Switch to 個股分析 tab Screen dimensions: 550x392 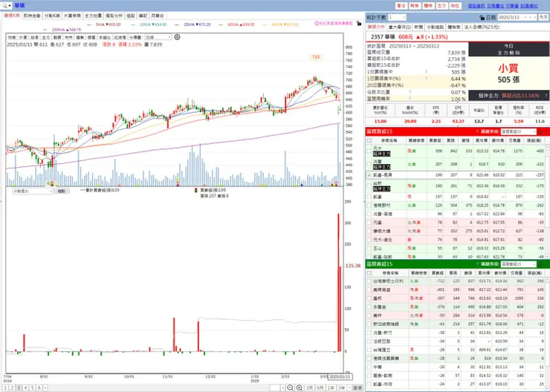click(114, 16)
